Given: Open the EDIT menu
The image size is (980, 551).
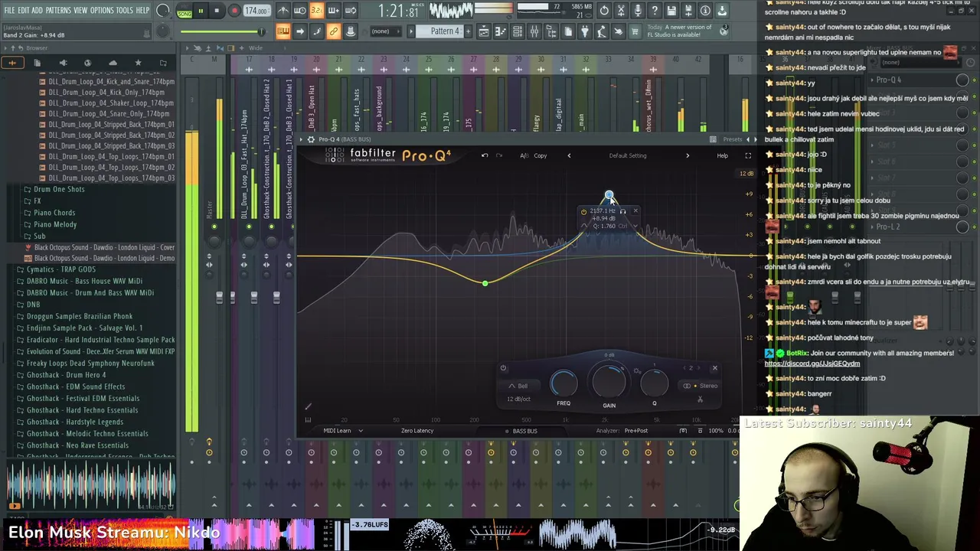Looking at the screenshot, I should tap(24, 10).
